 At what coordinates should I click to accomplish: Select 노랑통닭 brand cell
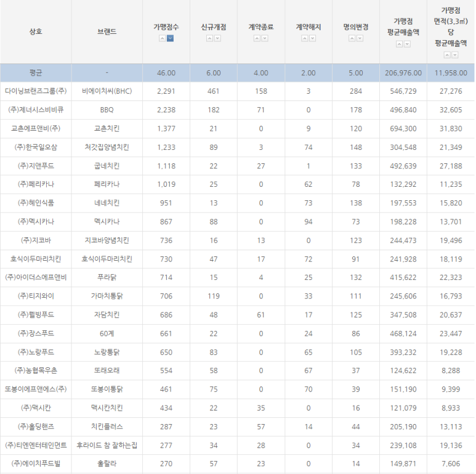coord(107,352)
